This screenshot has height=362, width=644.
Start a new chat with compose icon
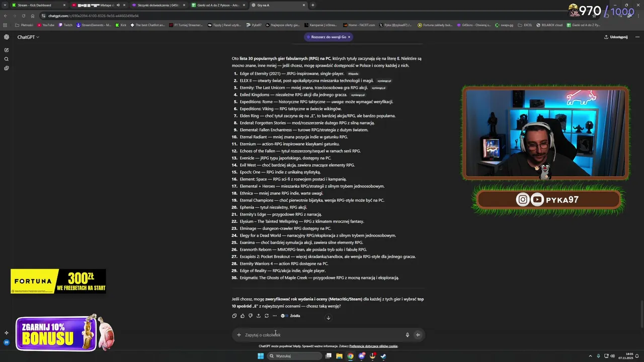tap(7, 50)
